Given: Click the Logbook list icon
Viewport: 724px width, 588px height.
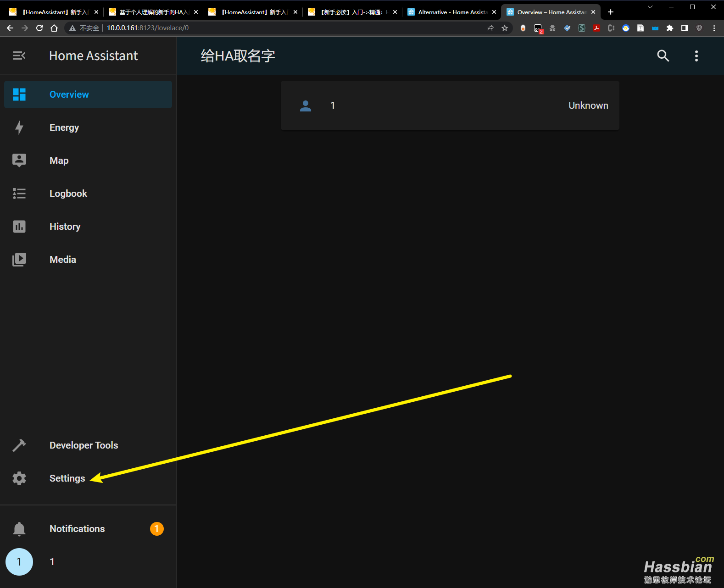Looking at the screenshot, I should [19, 194].
